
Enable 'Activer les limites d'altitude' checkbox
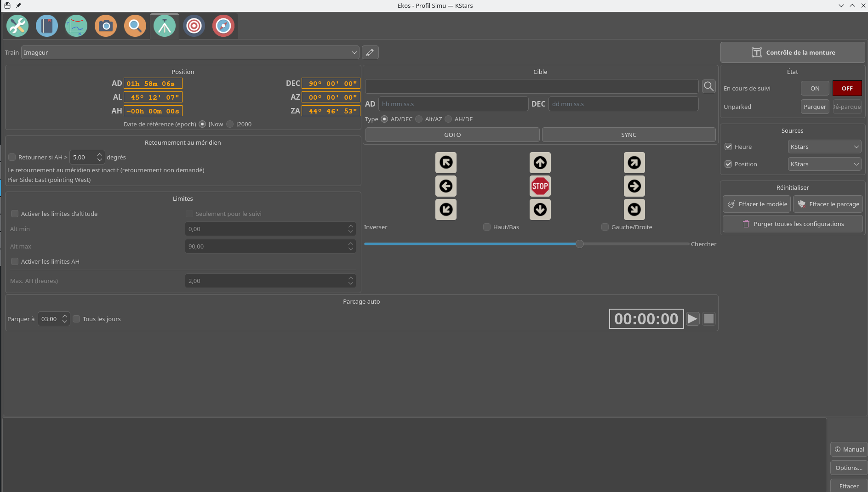point(15,214)
